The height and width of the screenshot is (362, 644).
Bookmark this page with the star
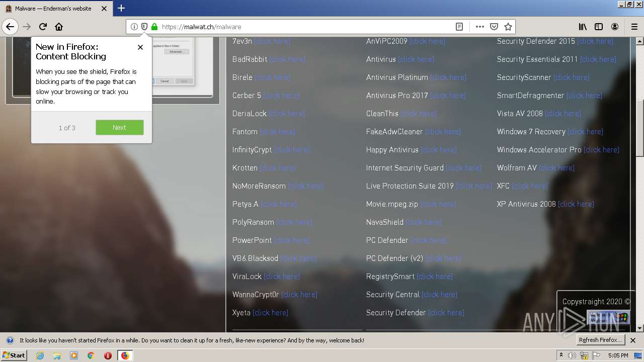tap(508, 27)
